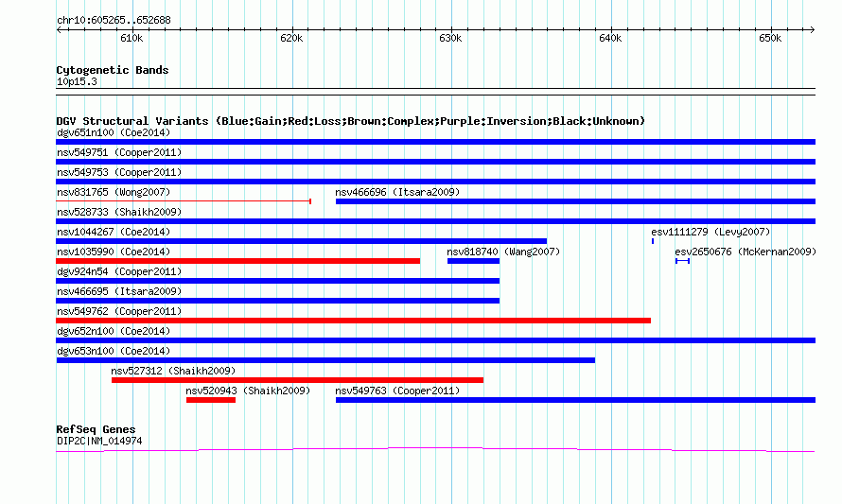Select the nsv527312 red loss bar
The image size is (842, 504).
pos(297,380)
